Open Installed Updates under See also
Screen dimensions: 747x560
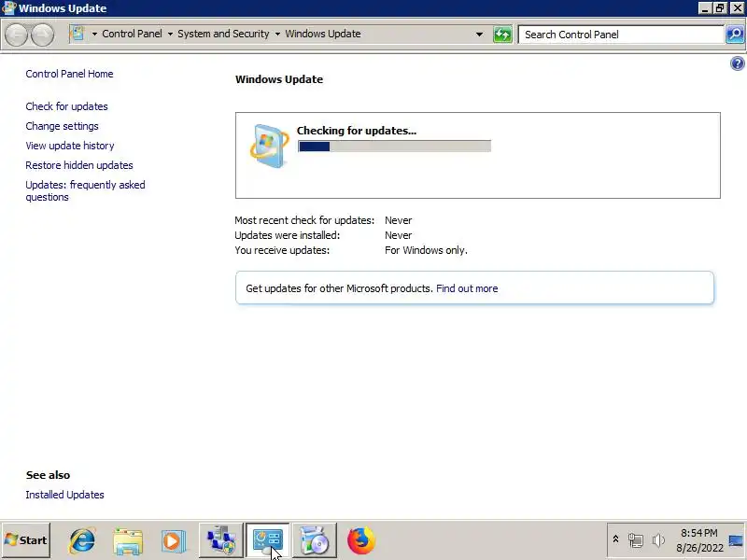pyautogui.click(x=64, y=495)
